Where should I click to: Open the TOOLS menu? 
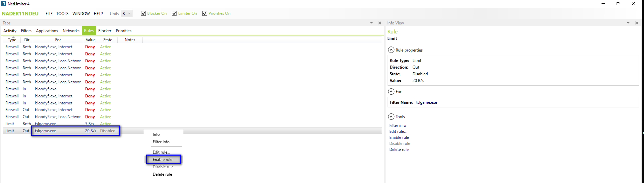point(62,14)
